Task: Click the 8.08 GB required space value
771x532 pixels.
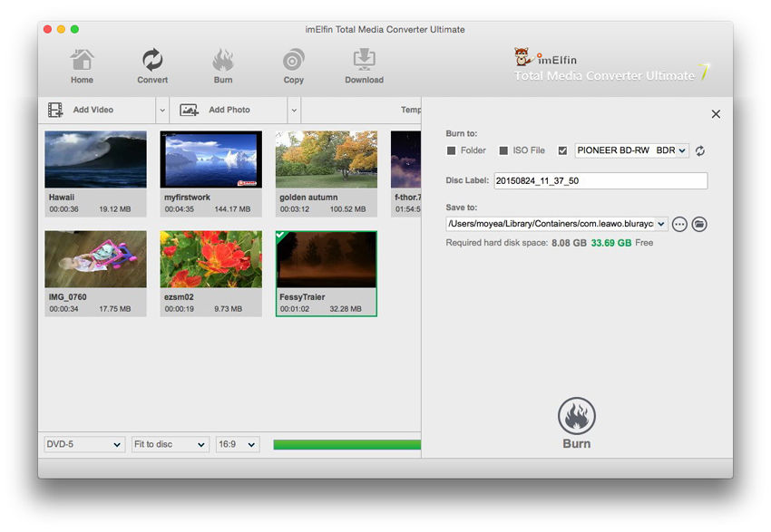Action: pyautogui.click(x=569, y=243)
